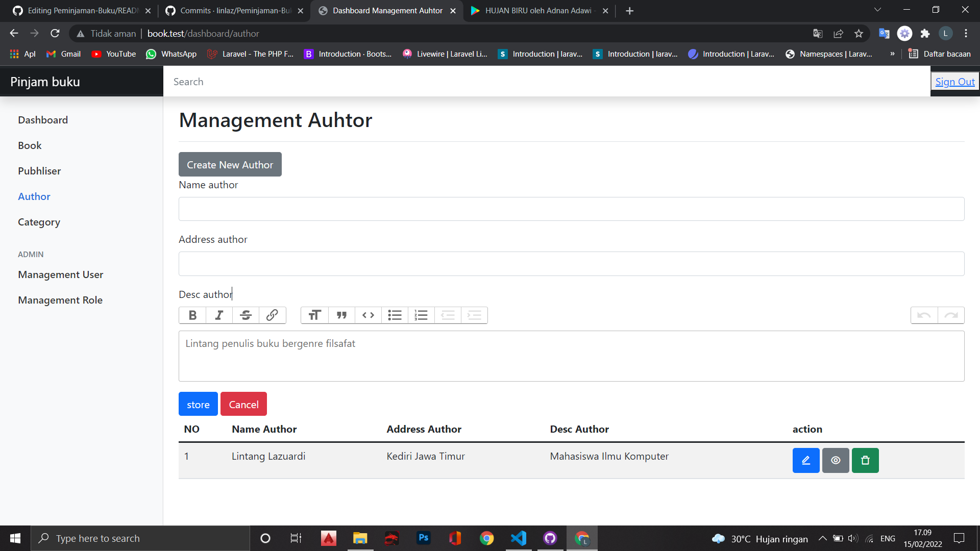This screenshot has width=980, height=551.
Task: Insert a hyperlink in the description
Action: click(272, 315)
